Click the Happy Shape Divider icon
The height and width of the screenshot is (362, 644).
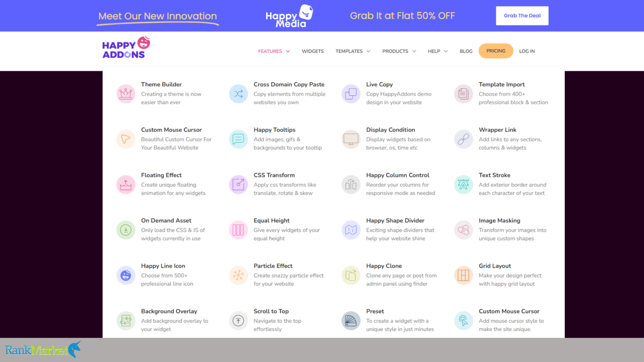[x=351, y=230]
